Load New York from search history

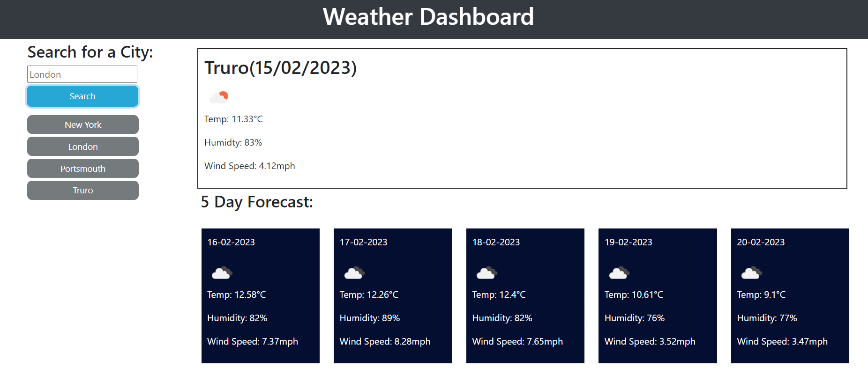click(x=83, y=125)
